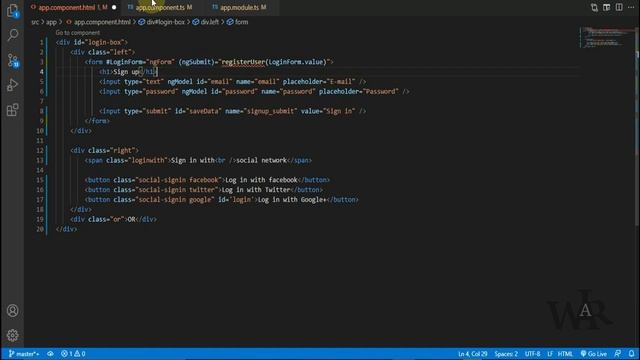Image resolution: width=640 pixels, height=360 pixels.
Task: Click 'Log in with Twitter' text on line 16
Action: [256, 190]
